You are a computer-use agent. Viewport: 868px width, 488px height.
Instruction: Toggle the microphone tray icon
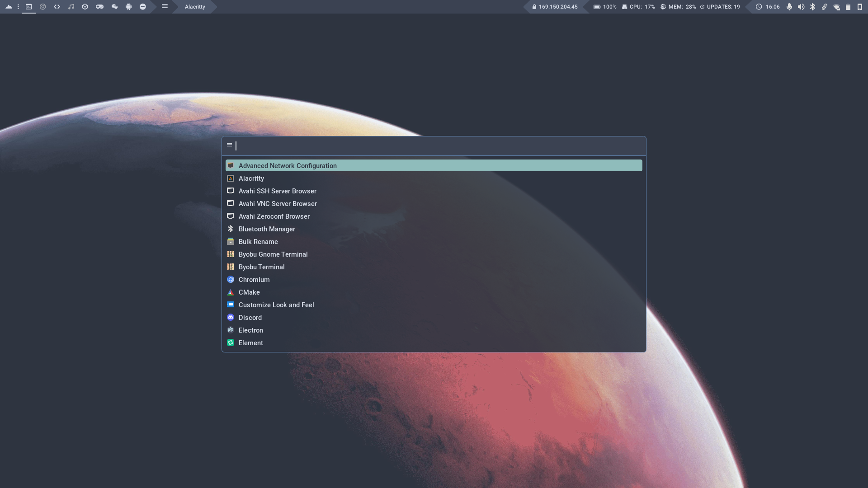[x=789, y=7]
